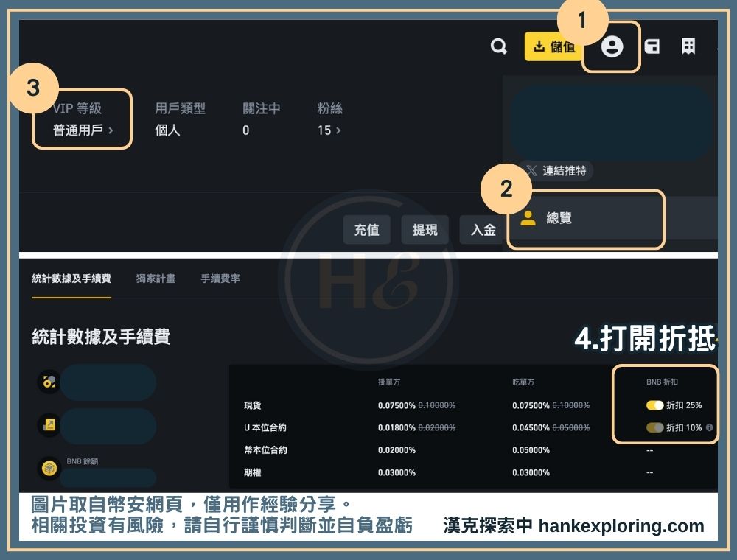Click the U 本位合約 row label
Screen dimensions: 737x560
[265, 427]
